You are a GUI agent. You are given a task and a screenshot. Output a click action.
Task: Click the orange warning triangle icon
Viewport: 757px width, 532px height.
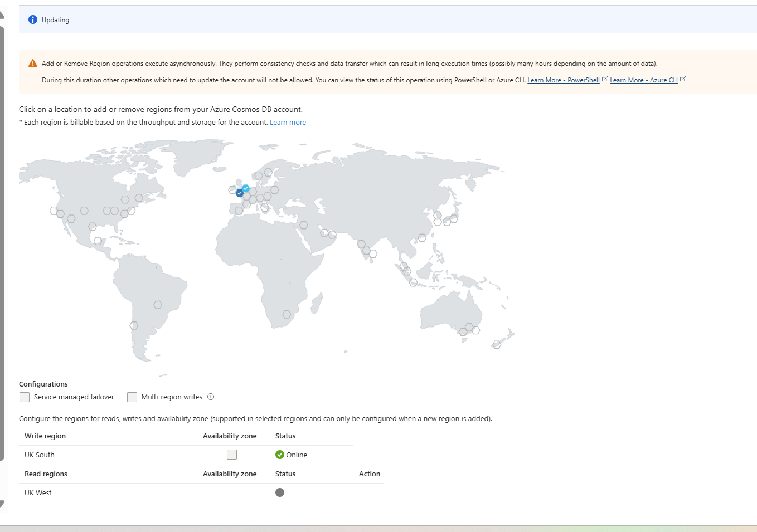click(x=33, y=64)
